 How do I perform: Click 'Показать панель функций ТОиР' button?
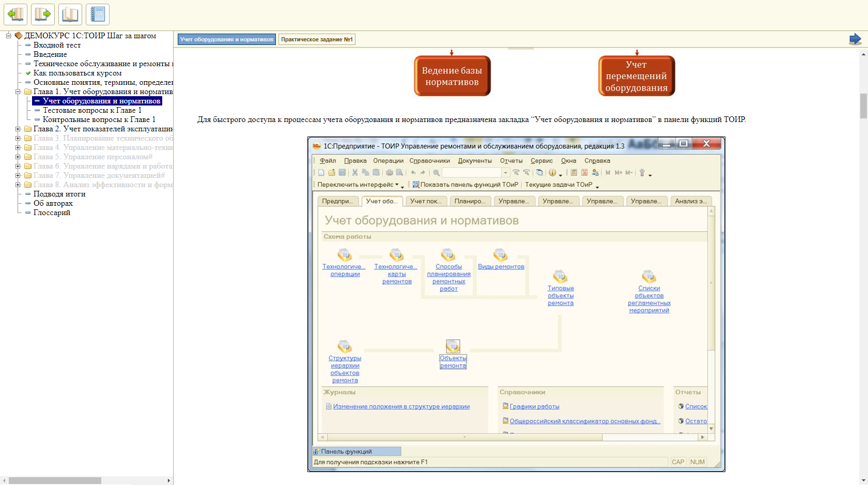465,185
